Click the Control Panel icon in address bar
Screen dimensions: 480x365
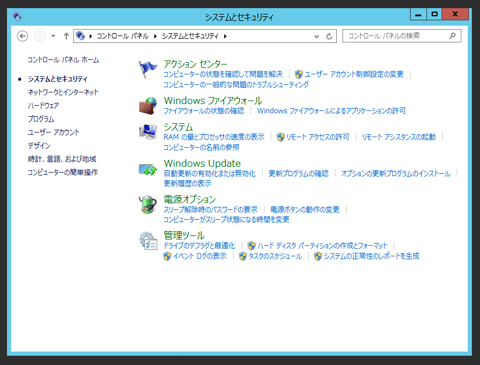[80, 36]
